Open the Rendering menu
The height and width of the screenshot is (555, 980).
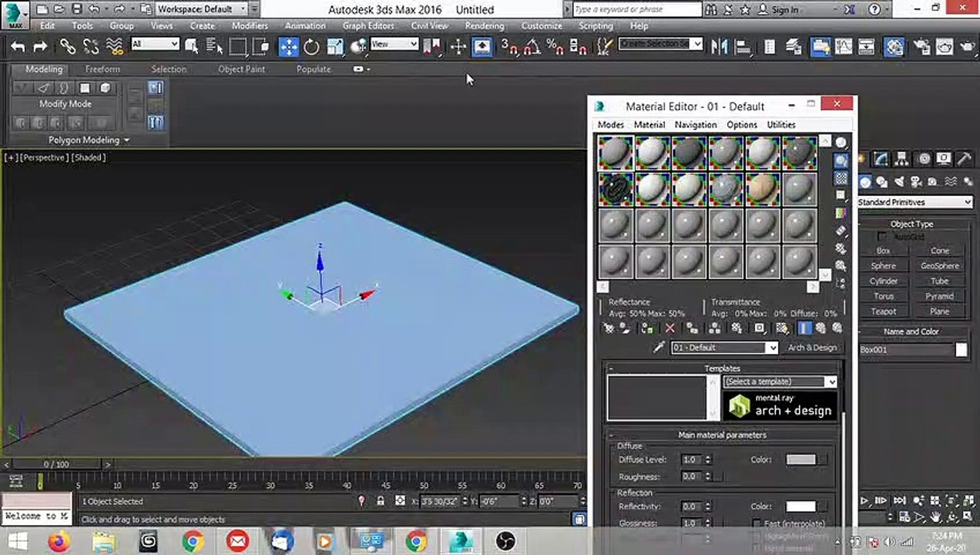(485, 25)
